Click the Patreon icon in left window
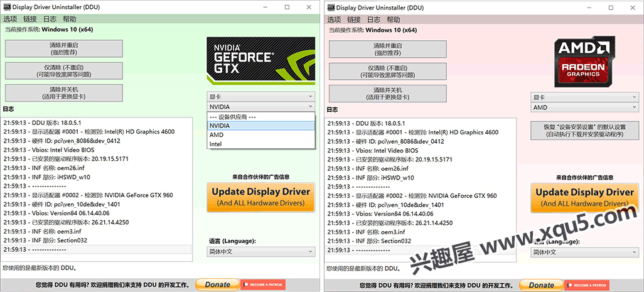 (x=245, y=284)
